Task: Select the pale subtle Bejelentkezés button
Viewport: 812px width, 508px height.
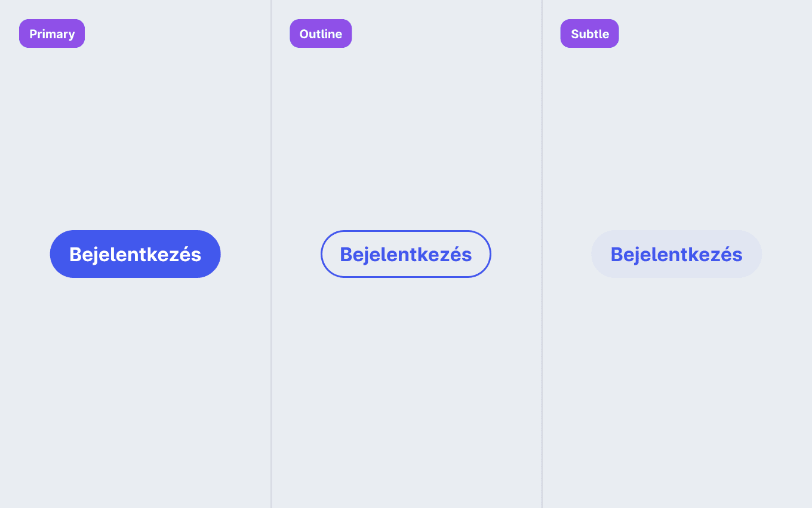Action: 676,254
